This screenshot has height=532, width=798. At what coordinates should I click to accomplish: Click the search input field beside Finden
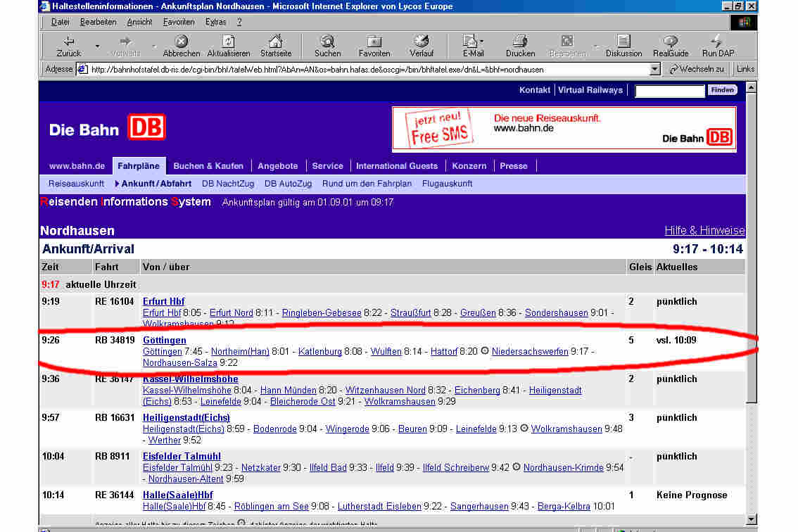pyautogui.click(x=669, y=91)
